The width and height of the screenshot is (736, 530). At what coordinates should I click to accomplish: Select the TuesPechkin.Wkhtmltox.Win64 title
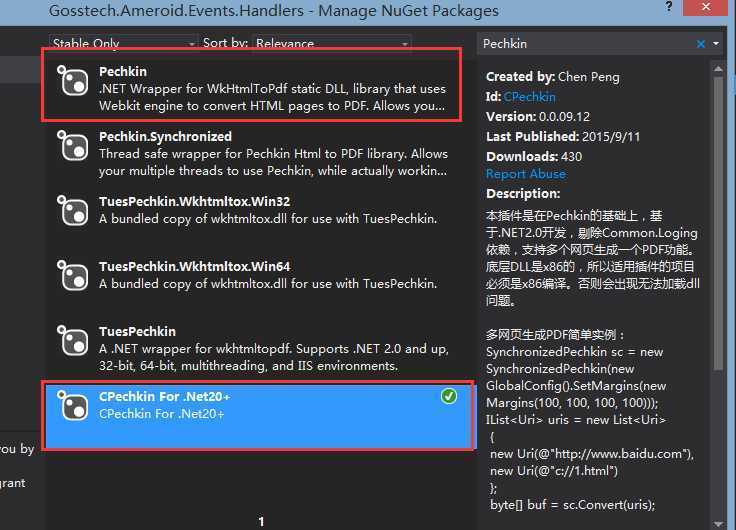coord(194,266)
